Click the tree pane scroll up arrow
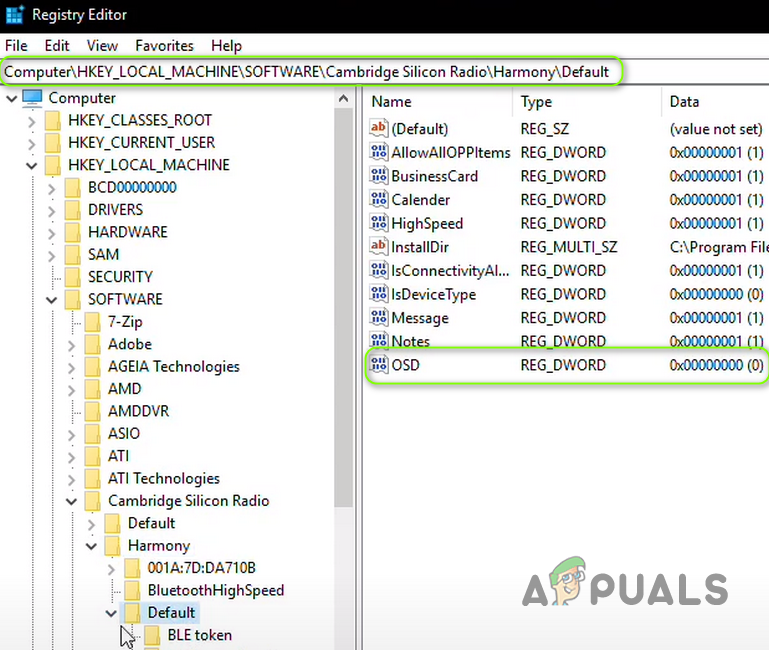 point(344,99)
